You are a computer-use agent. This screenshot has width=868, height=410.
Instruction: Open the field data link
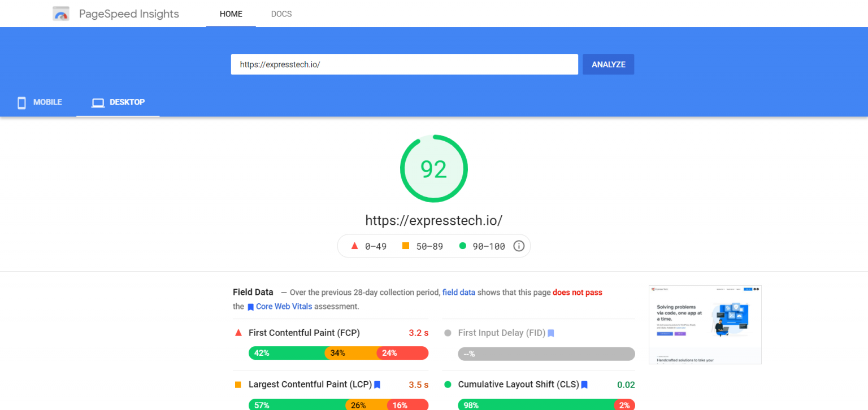[458, 292]
